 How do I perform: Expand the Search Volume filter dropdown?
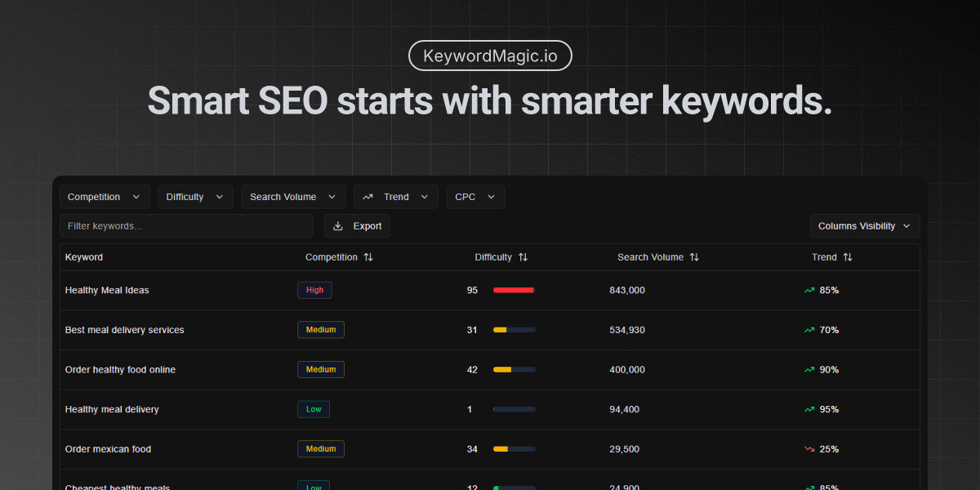point(293,197)
